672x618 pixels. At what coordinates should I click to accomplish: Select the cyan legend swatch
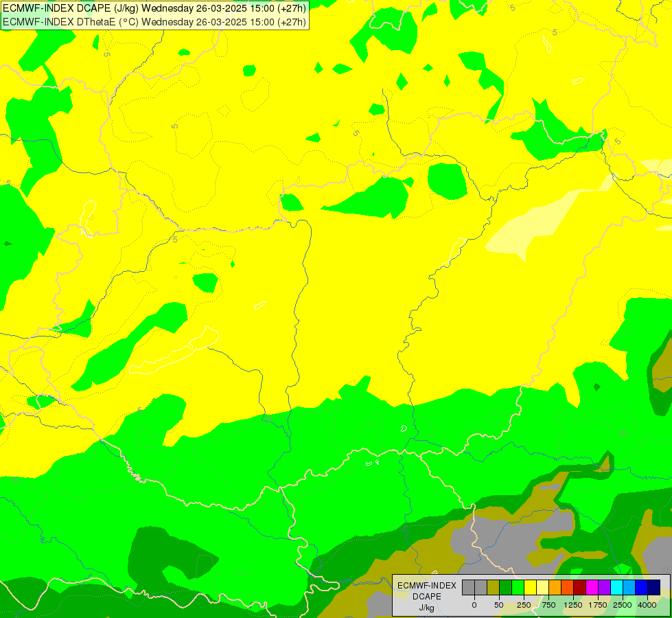coord(616,587)
